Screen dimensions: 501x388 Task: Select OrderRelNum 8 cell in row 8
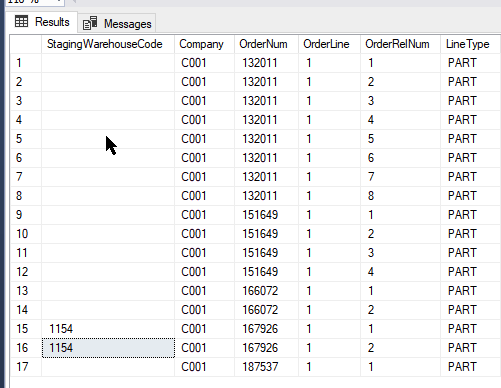point(400,196)
